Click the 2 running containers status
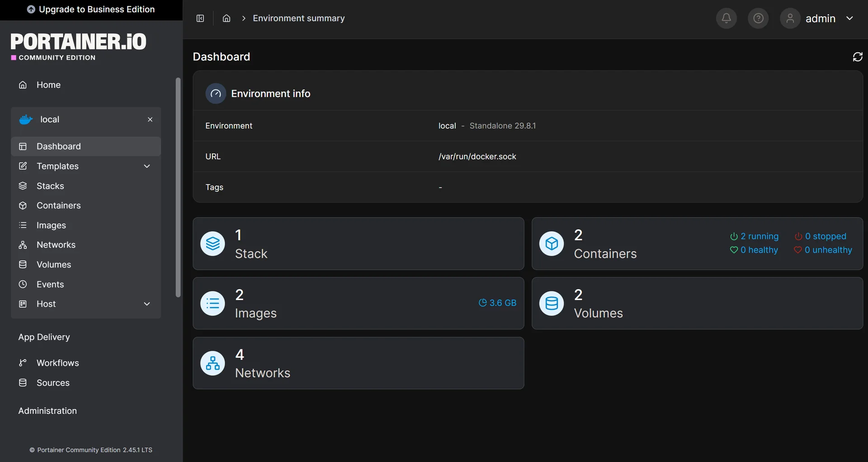The height and width of the screenshot is (462, 868). point(754,236)
